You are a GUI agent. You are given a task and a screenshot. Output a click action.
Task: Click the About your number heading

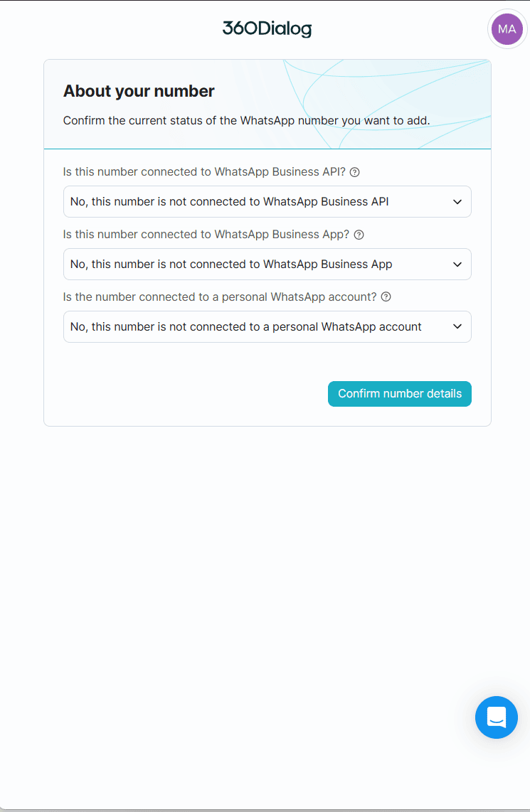(x=139, y=91)
